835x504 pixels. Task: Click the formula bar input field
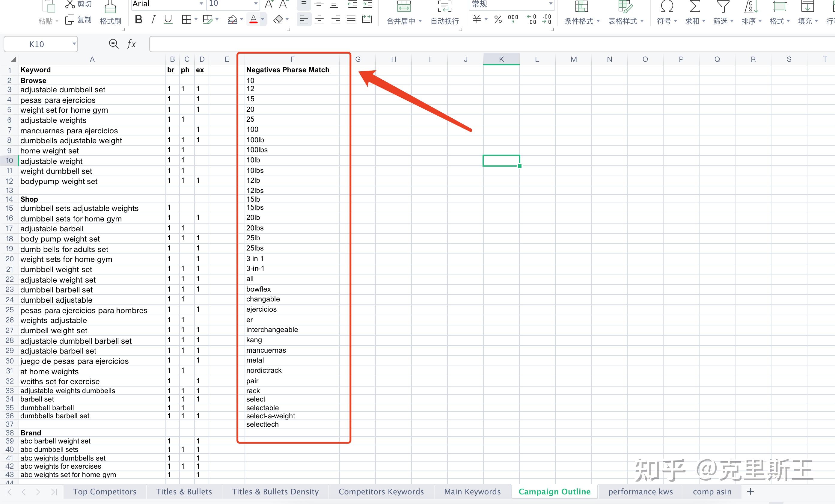(x=474, y=44)
